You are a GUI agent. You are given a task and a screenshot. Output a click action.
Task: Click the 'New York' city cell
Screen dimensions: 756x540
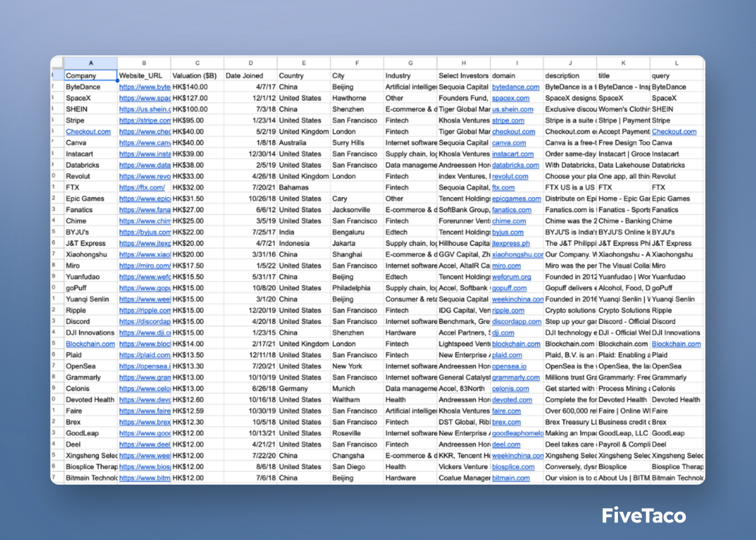click(x=357, y=367)
